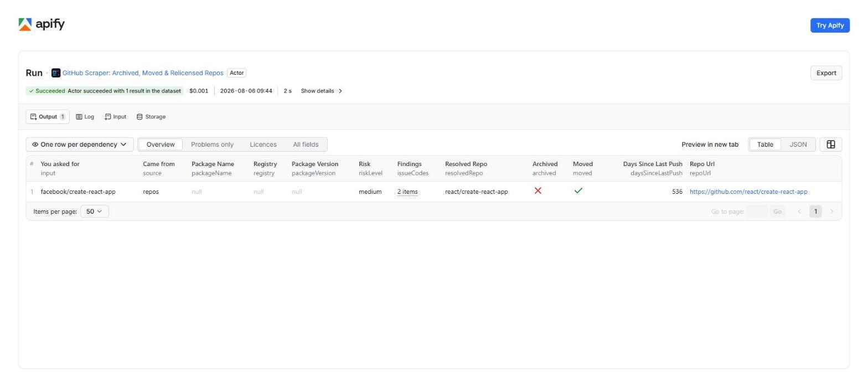
Task: Expand Show details
Action: (322, 91)
